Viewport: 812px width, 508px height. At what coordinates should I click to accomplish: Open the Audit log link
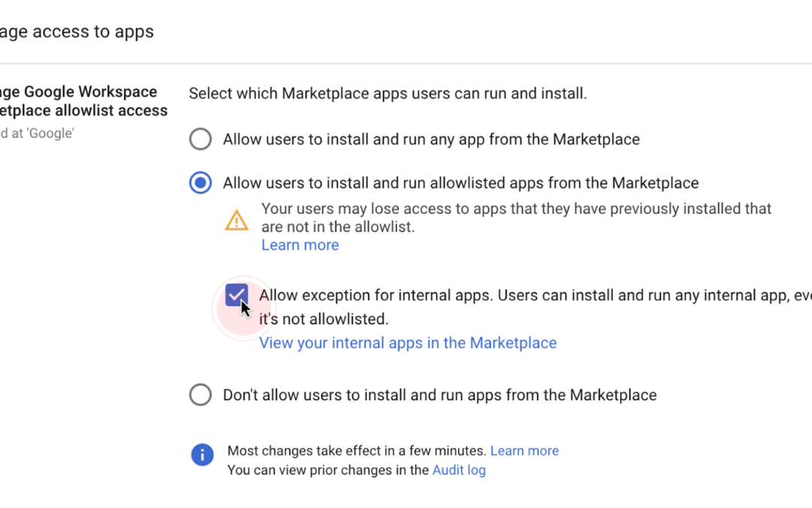pyautogui.click(x=459, y=470)
